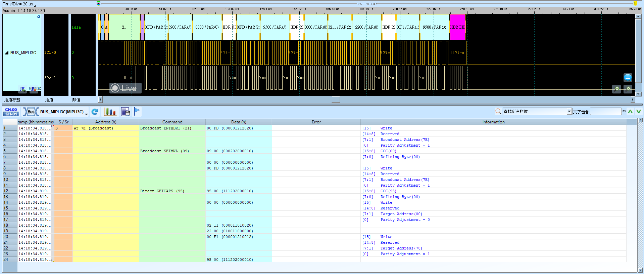Expand the search column combo box
644x274 pixels.
tap(569, 112)
